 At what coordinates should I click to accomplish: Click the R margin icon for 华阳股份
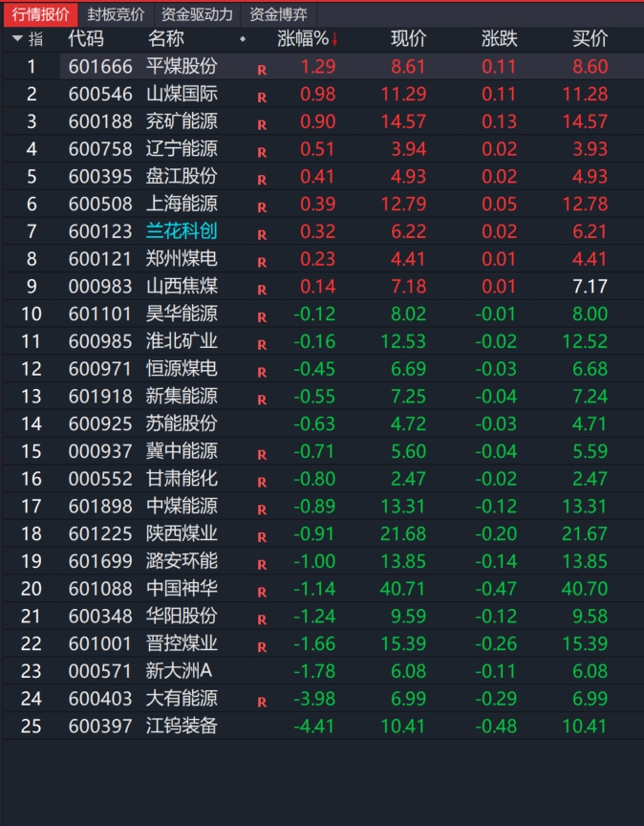pos(262,620)
